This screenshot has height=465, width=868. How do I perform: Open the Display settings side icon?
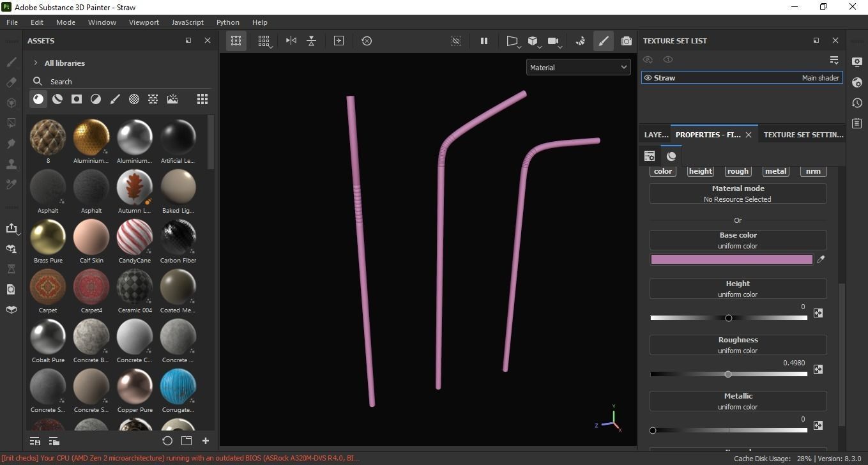point(857,62)
